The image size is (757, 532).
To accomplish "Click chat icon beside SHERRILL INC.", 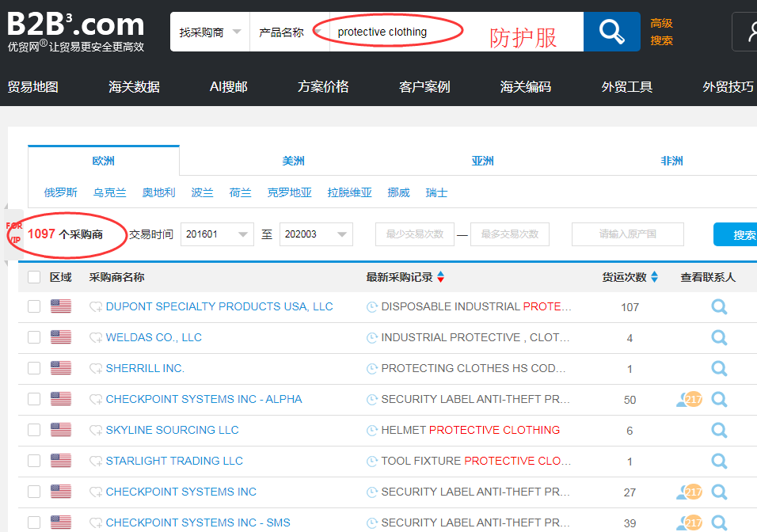I will (96, 369).
